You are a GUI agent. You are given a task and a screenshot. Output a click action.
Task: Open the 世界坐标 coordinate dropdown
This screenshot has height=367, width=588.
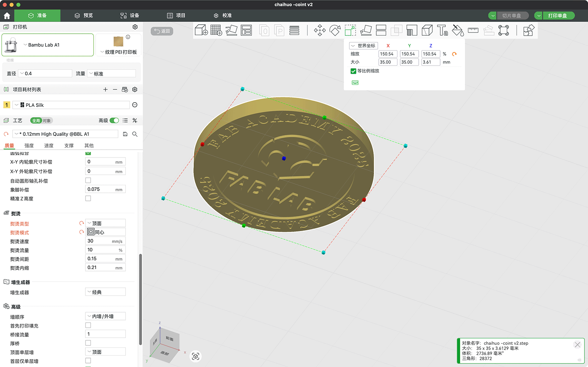pos(363,46)
